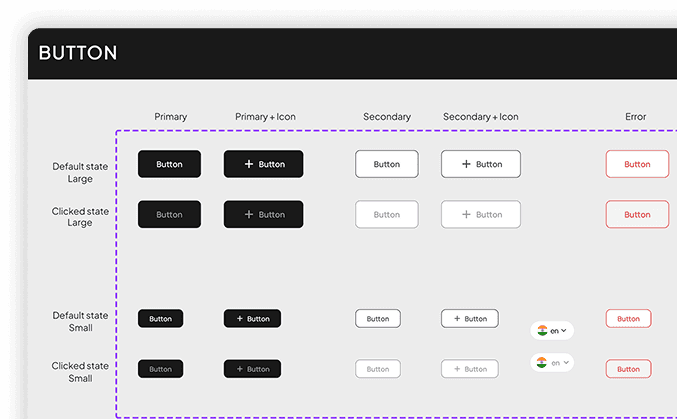Click the Secondary button in Clicked state Small row
The width and height of the screenshot is (677, 419).
pyautogui.click(x=378, y=369)
